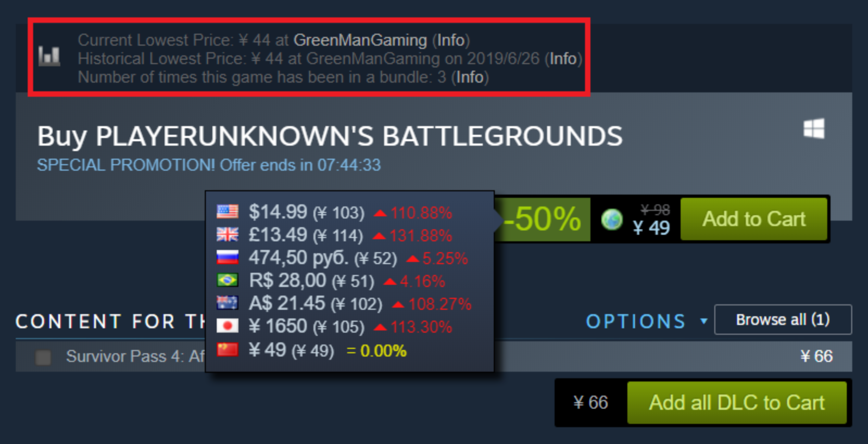Click the United Kingdom flag icon
This screenshot has height=444, width=868.
tap(227, 234)
